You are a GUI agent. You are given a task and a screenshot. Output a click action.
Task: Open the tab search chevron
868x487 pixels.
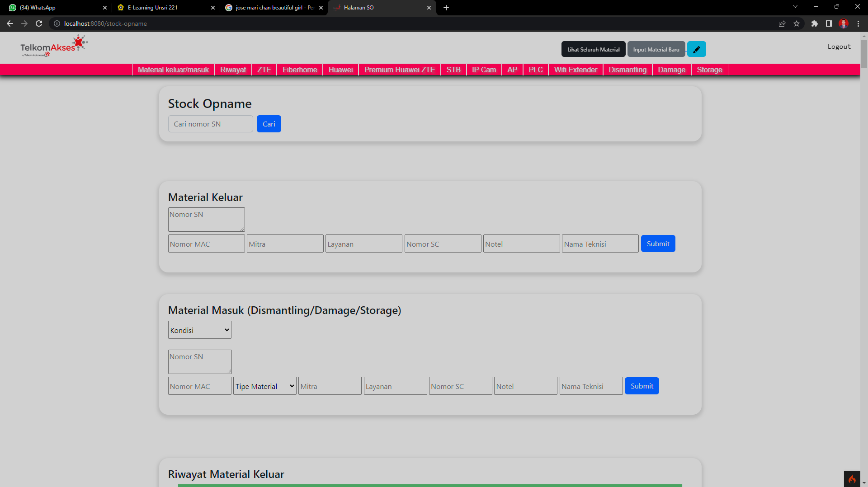795,7
